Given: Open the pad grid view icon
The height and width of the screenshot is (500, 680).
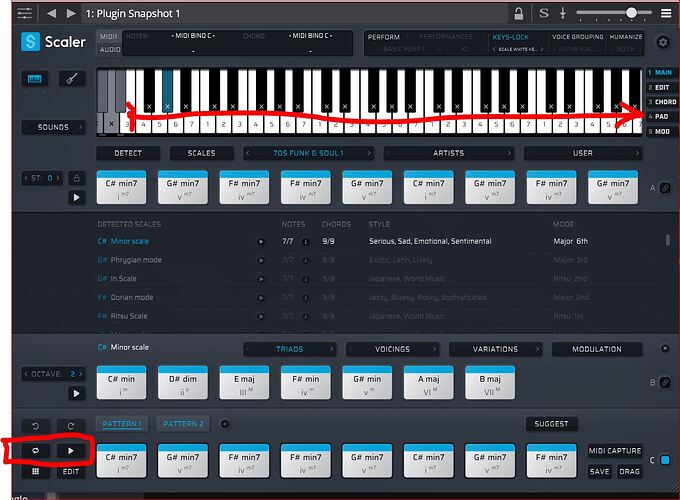Looking at the screenshot, I should (36, 471).
